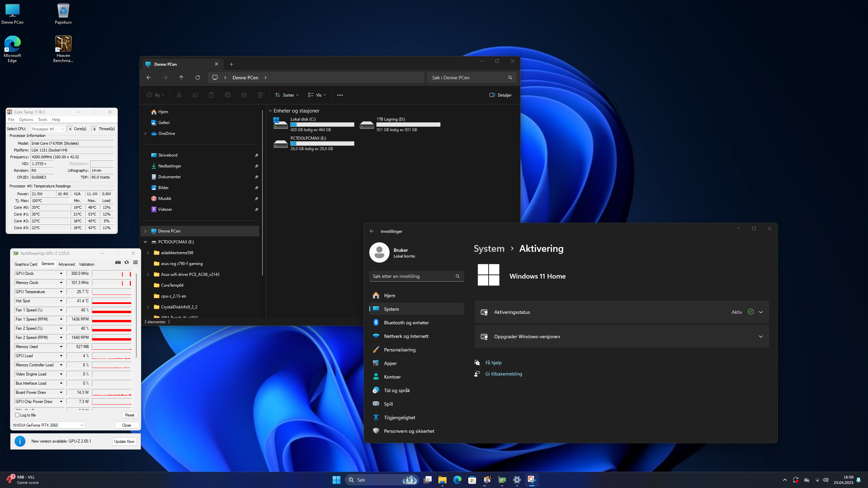Screen dimensions: 868x488
Task: Open the GPU-Z hamburger menu icon
Action: pyautogui.click(x=135, y=262)
